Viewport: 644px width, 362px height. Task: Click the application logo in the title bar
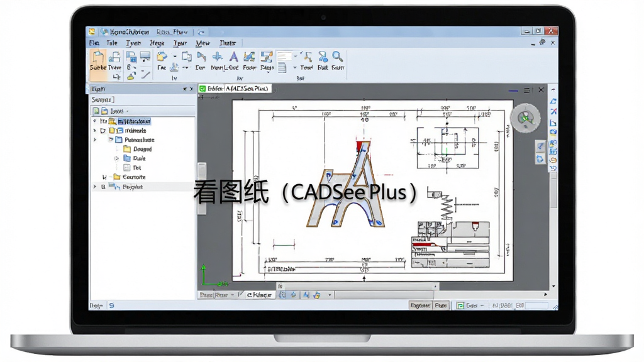pos(92,31)
